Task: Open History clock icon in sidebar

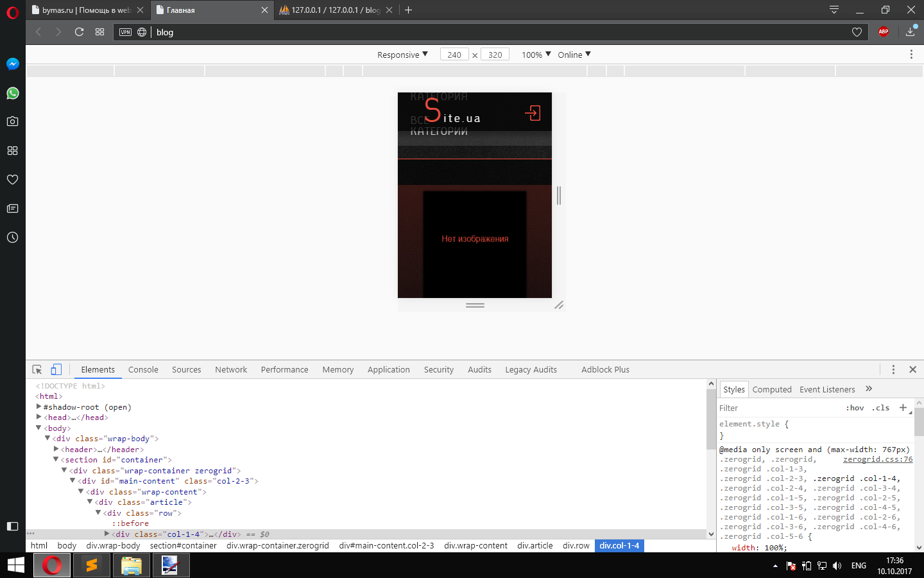Action: pyautogui.click(x=12, y=238)
